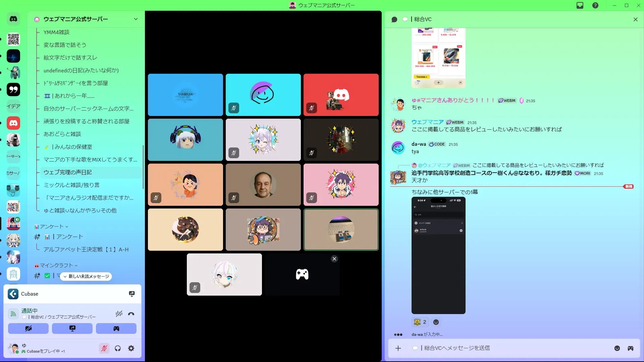Add reaction to the screenshot message
Viewport: 644px width, 362px height.
point(436,322)
